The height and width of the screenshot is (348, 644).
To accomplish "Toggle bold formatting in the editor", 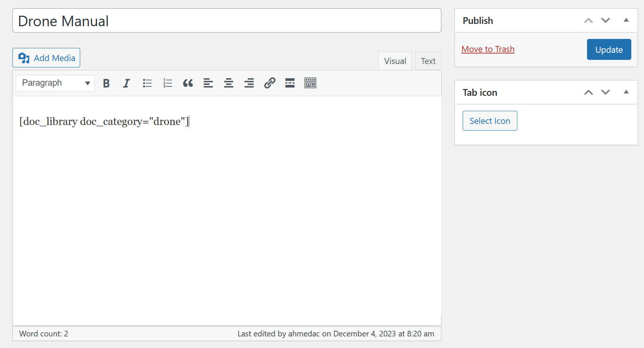I will point(106,83).
